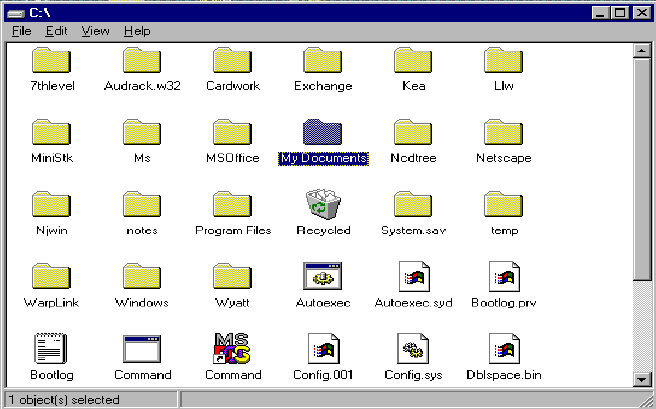Select the Ncdtree folder
Image resolution: width=656 pixels, height=409 pixels.
point(413,132)
